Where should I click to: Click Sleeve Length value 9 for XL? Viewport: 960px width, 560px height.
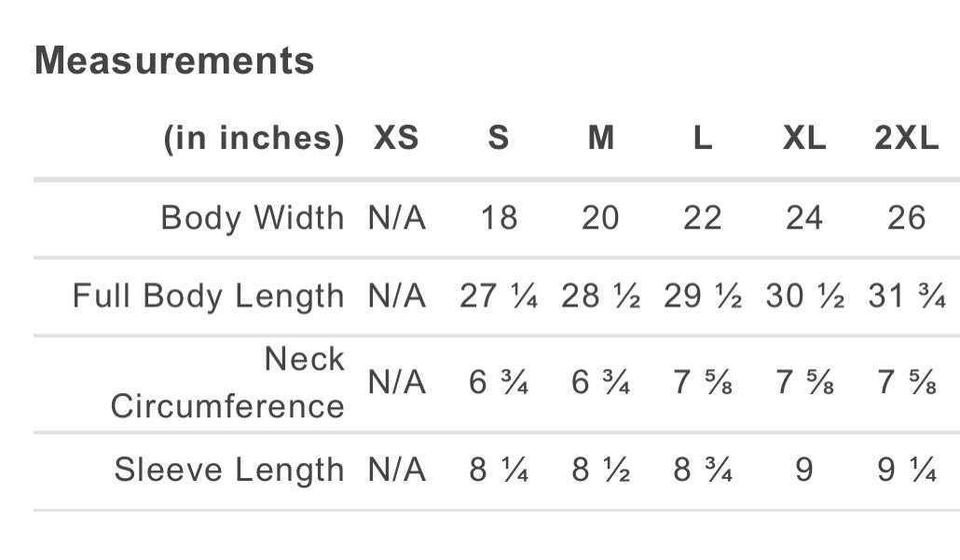coord(804,470)
